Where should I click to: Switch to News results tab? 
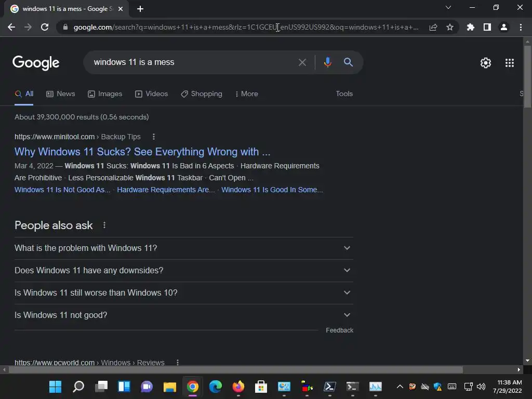coord(60,94)
